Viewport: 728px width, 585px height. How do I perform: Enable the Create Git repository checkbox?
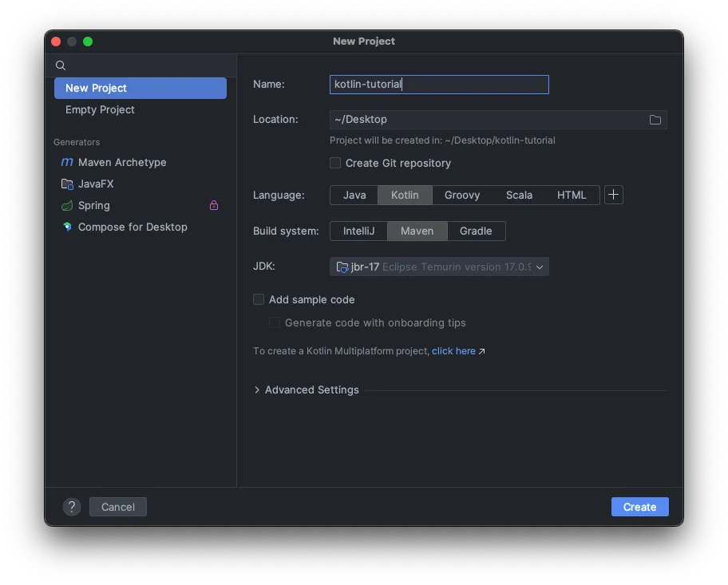pos(334,163)
